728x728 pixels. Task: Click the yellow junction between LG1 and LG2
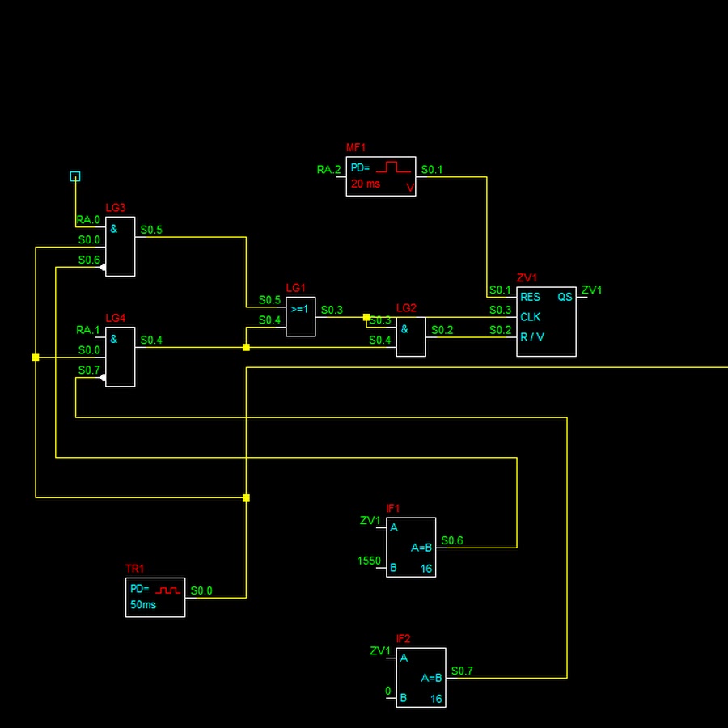(x=366, y=317)
